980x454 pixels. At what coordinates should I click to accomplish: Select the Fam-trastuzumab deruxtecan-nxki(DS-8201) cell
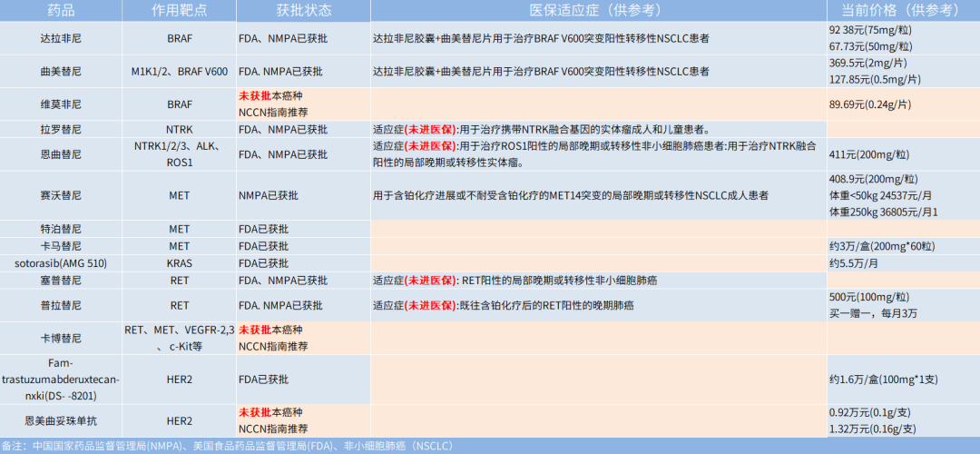61,380
